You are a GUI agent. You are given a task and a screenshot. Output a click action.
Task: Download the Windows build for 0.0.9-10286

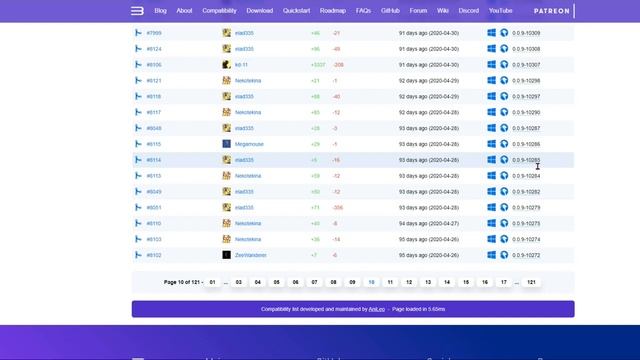click(491, 144)
